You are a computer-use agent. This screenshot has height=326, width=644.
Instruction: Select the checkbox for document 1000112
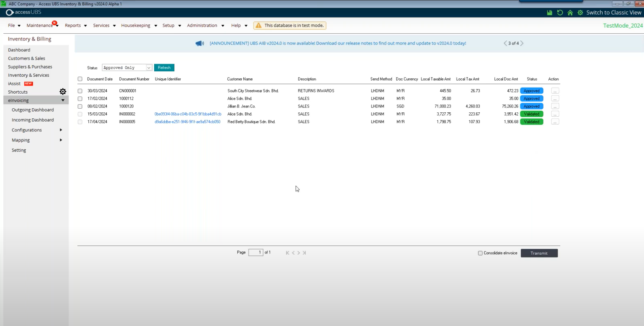[x=80, y=99]
